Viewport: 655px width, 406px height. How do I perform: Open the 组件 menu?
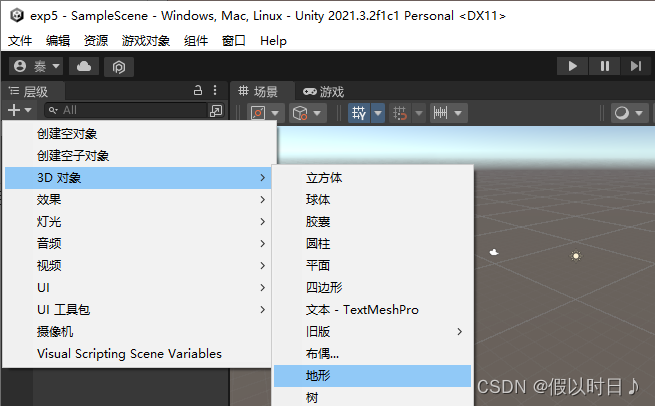click(196, 41)
